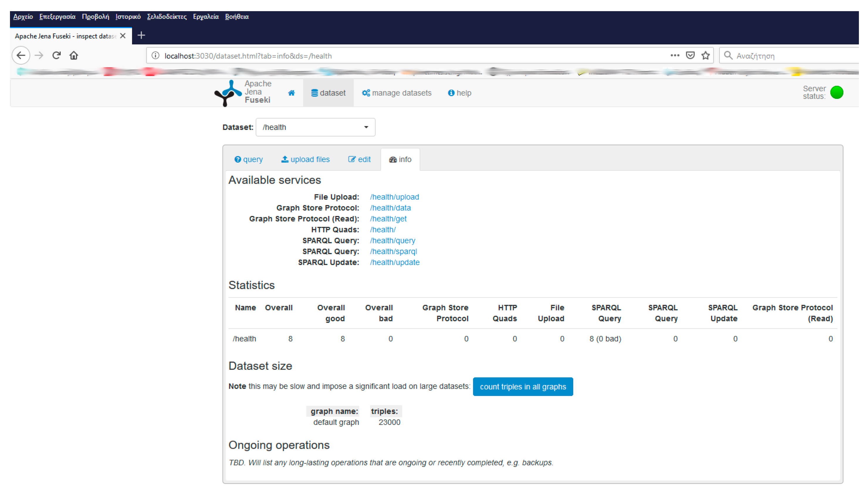Switch to the query tab
This screenshot has height=493, width=868.
(248, 159)
